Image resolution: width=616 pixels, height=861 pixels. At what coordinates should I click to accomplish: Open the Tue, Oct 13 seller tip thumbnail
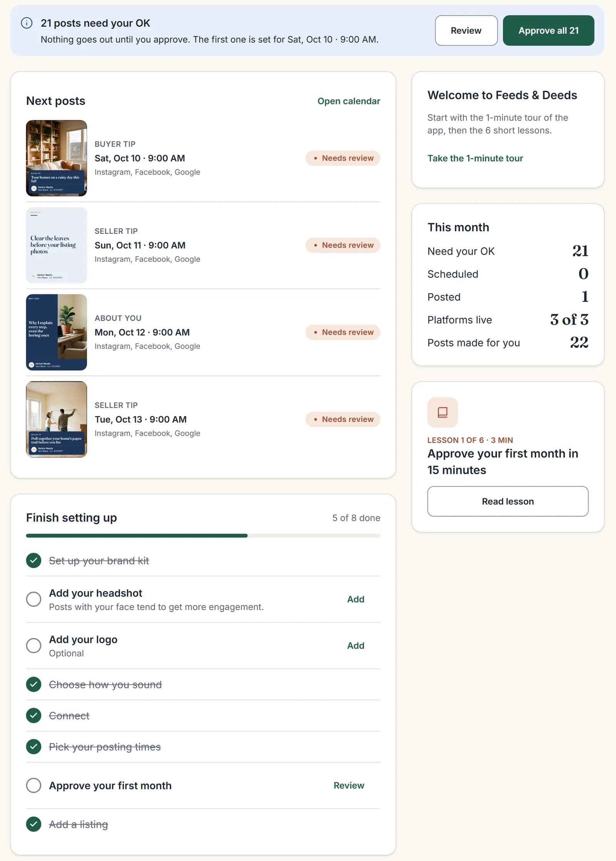click(x=57, y=420)
